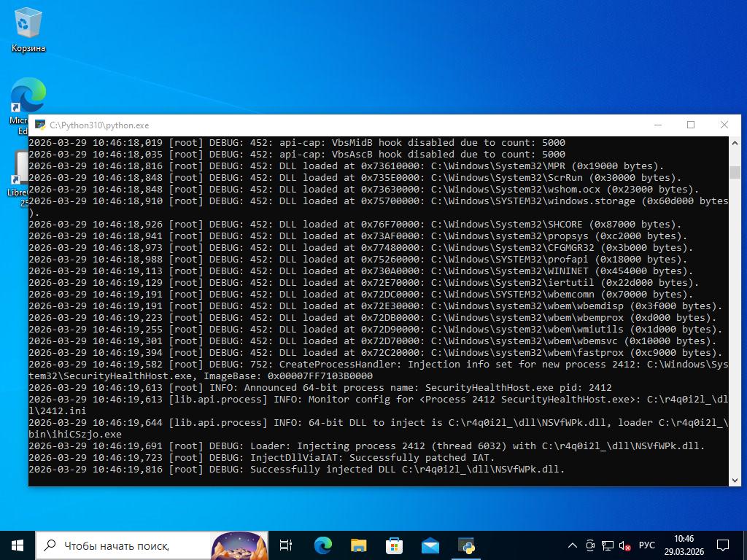
Task: Open Task View from the taskbar
Action: [x=286, y=545]
